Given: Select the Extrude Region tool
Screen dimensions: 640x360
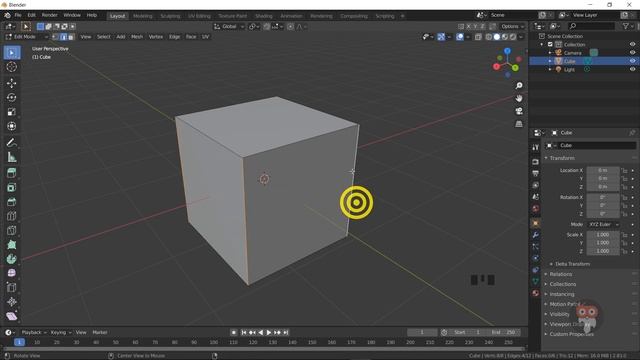Looking at the screenshot, I should click(12, 173).
